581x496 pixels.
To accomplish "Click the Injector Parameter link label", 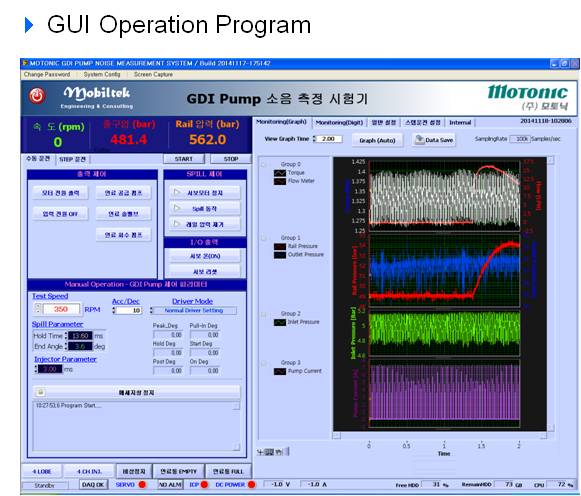I will [x=65, y=359].
